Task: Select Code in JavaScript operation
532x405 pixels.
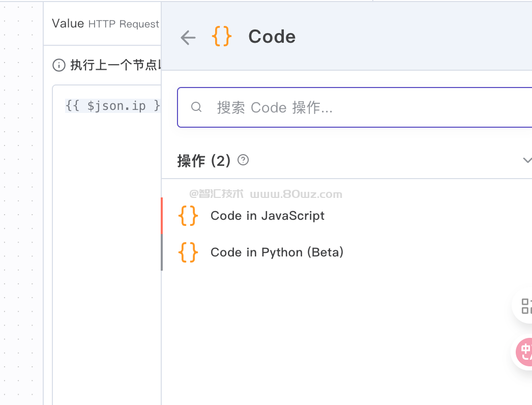Action: (x=267, y=216)
